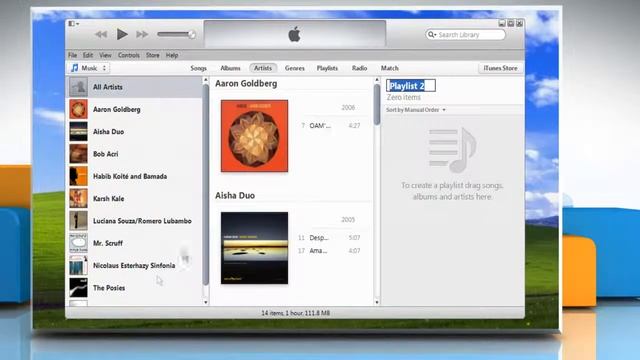Select Habib Koité and Bamada artist
The image size is (640, 360).
134,176
